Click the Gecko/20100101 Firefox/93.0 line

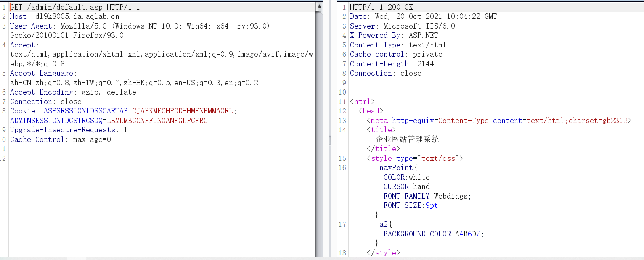[x=67, y=35]
